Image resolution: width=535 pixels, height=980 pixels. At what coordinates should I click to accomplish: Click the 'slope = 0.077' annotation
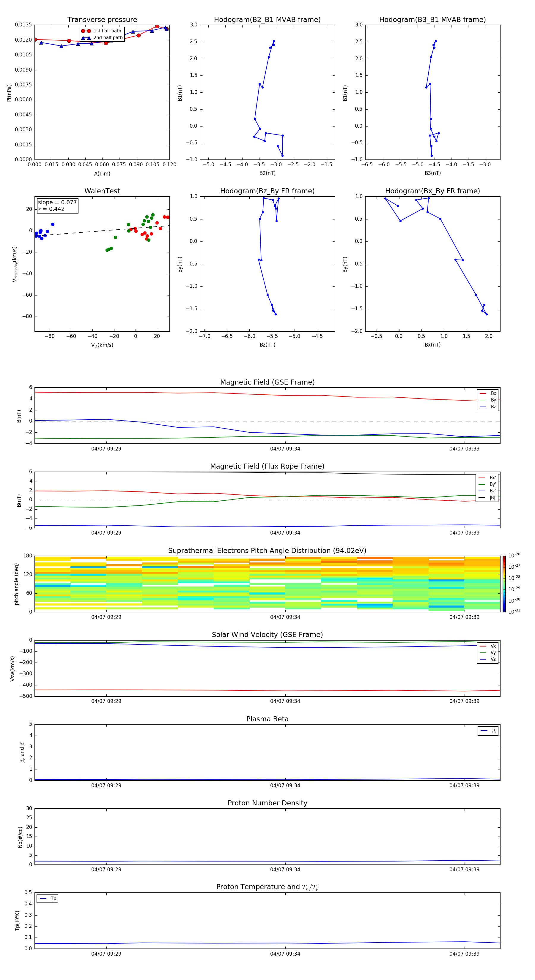coord(57,203)
